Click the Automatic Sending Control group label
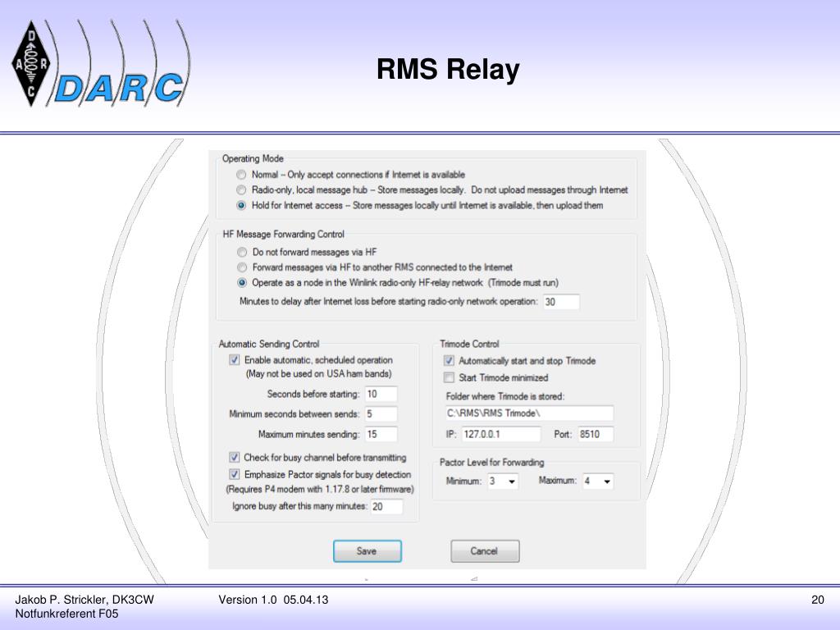840x630 pixels. [269, 344]
